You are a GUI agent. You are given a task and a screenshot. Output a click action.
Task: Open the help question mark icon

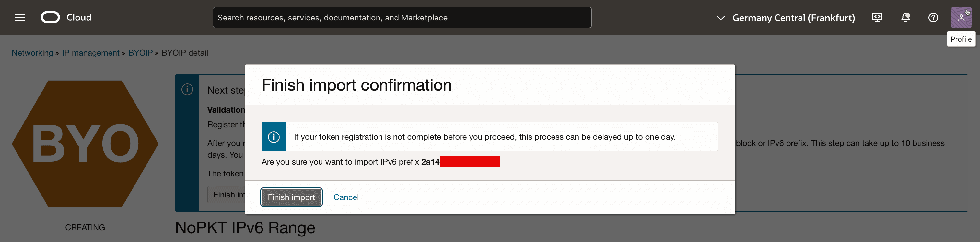pyautogui.click(x=933, y=18)
